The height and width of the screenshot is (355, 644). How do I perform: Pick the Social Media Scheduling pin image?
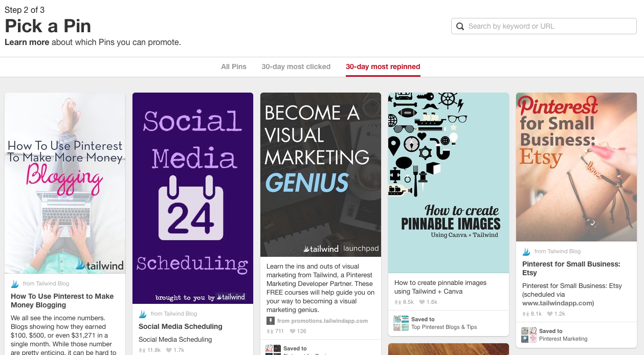193,198
